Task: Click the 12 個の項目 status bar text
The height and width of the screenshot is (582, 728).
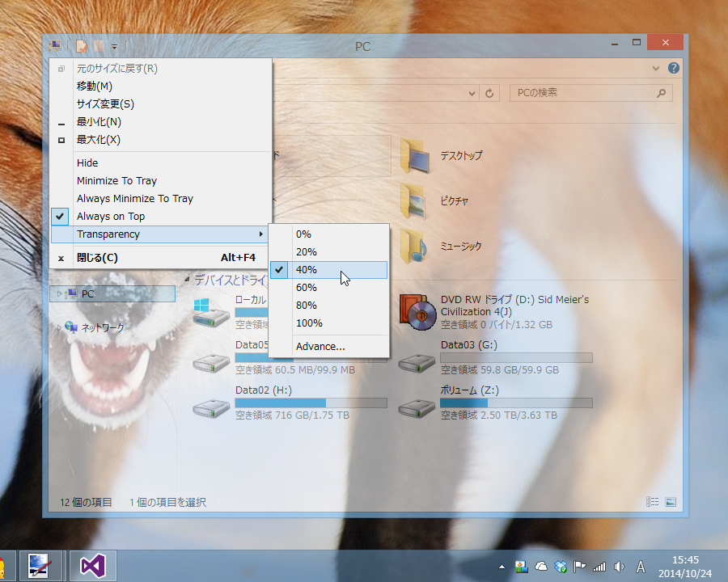Action: [x=86, y=502]
